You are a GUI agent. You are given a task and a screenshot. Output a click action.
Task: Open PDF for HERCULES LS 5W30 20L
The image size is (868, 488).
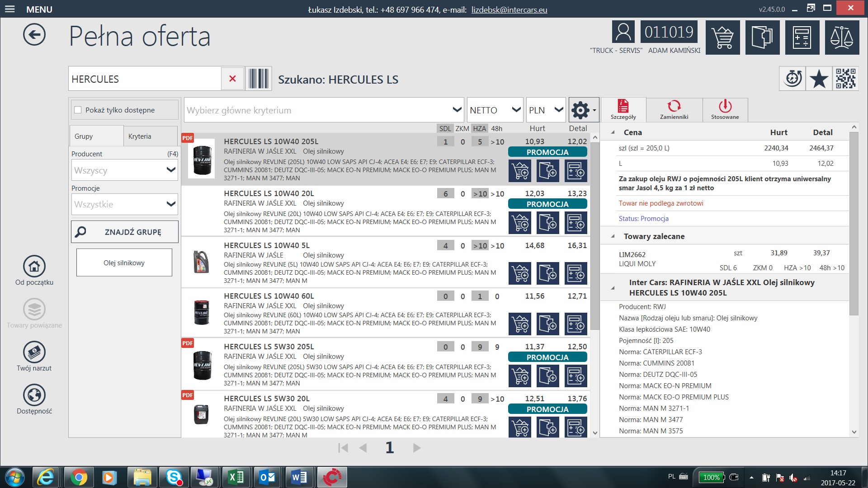point(187,395)
